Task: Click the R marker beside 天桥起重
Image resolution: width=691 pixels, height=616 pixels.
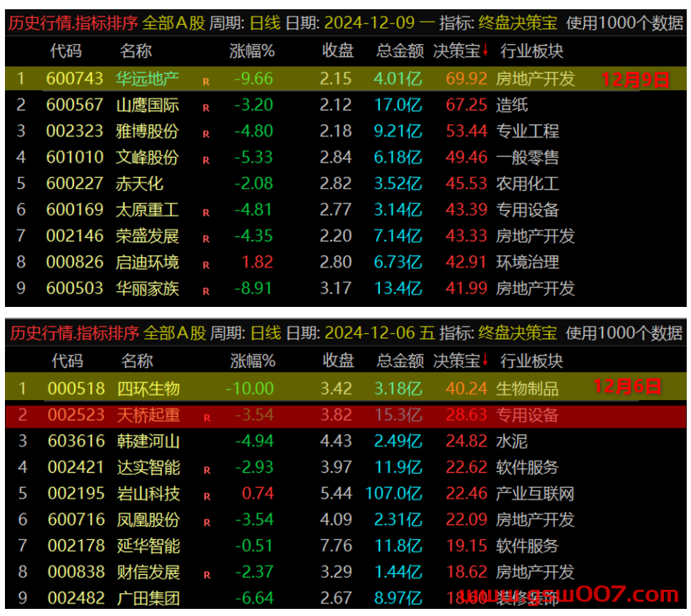Action: pyautogui.click(x=207, y=418)
